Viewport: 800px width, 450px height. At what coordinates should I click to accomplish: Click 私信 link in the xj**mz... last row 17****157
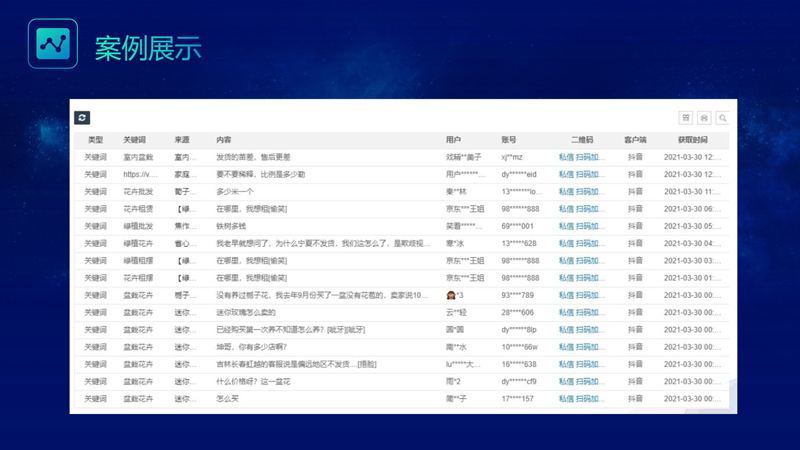click(566, 399)
